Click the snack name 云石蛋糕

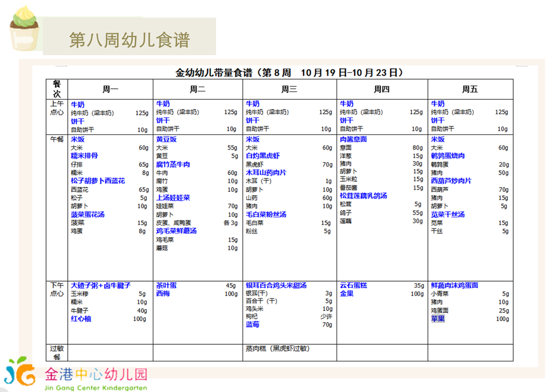(353, 286)
